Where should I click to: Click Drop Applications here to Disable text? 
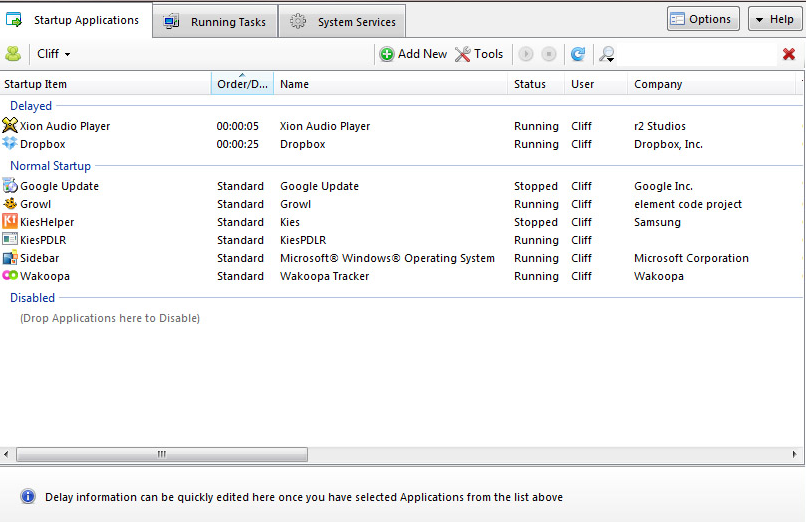tap(110, 318)
